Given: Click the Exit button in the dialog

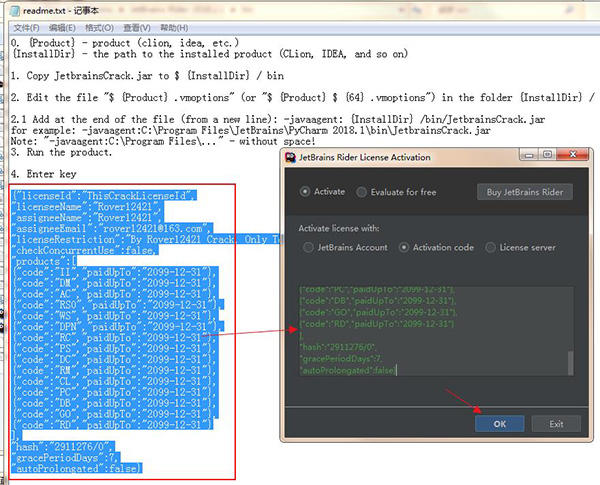Looking at the screenshot, I should tap(557, 423).
